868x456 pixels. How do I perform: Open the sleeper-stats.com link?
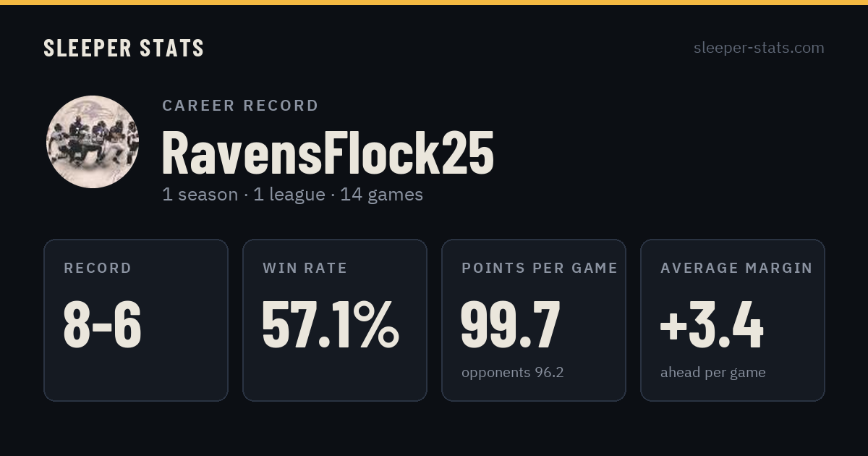click(x=759, y=48)
